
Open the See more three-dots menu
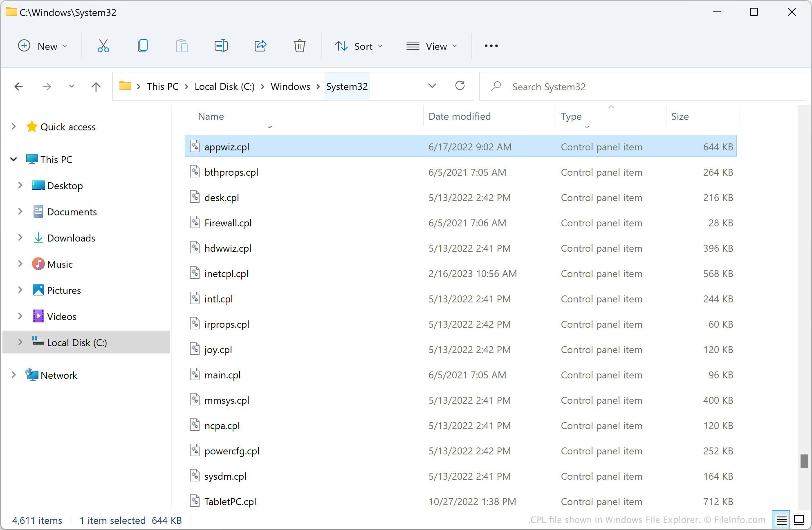(491, 46)
